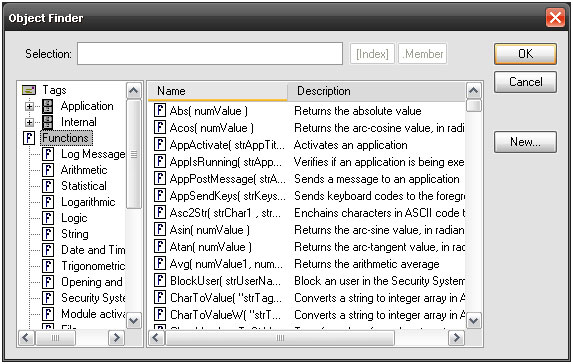The height and width of the screenshot is (364, 573).
Task: Select the Log Message function category
Action: 93,154
